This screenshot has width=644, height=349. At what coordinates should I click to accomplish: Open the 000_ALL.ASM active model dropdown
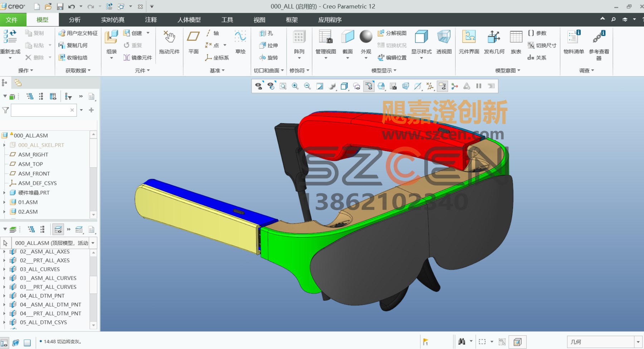(x=93, y=243)
